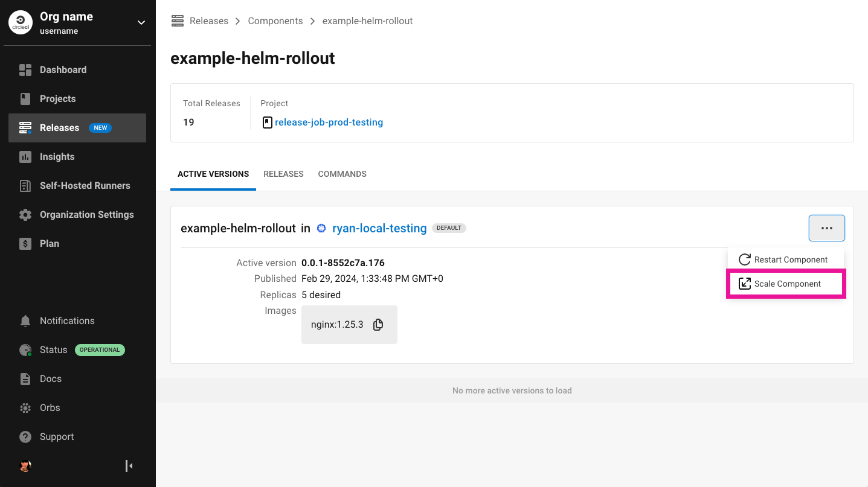
Task: Click the Organization Settings gear icon
Action: 25,215
